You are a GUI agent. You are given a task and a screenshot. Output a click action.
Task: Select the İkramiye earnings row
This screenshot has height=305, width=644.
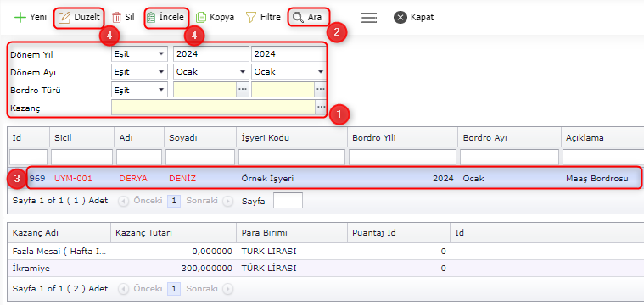[x=326, y=268]
